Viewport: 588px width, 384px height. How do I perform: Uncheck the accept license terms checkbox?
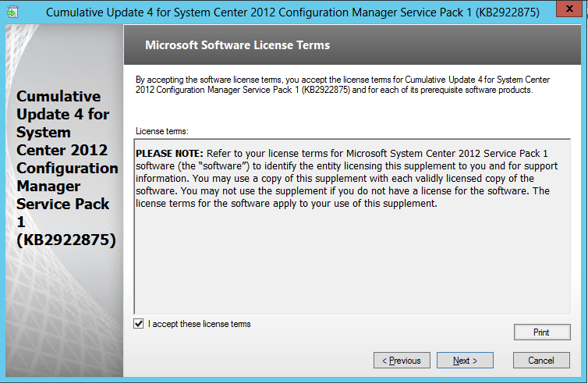tap(139, 324)
